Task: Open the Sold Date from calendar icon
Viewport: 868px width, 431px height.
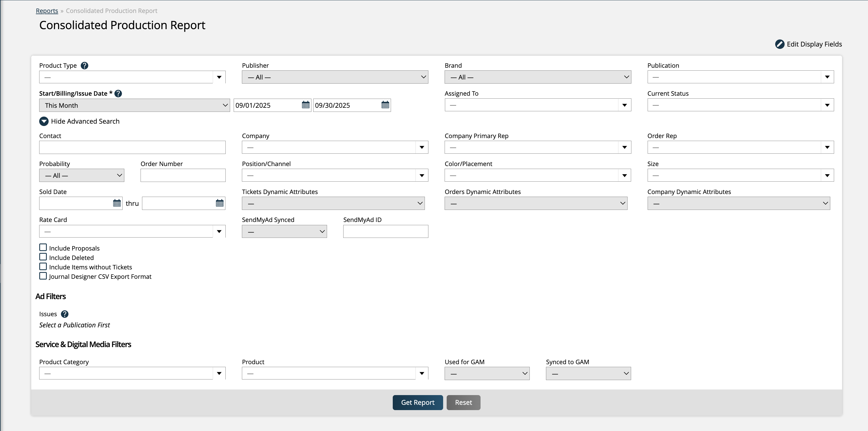Action: 117,203
